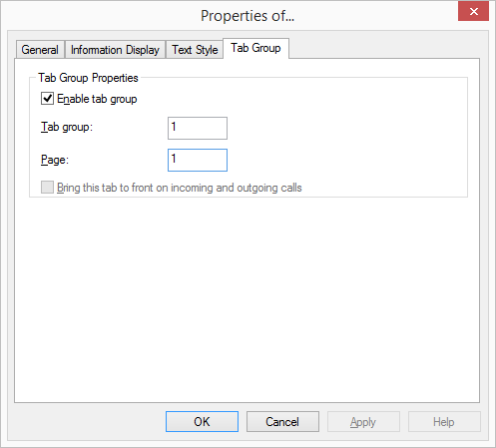Focus the Page number field
Screen dimensions: 496x448
pyautogui.click(x=198, y=160)
